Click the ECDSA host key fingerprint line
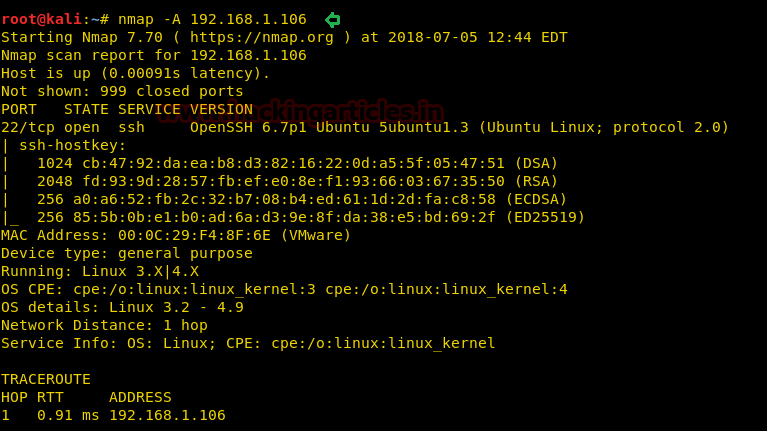The width and height of the screenshot is (767, 431). pos(301,199)
